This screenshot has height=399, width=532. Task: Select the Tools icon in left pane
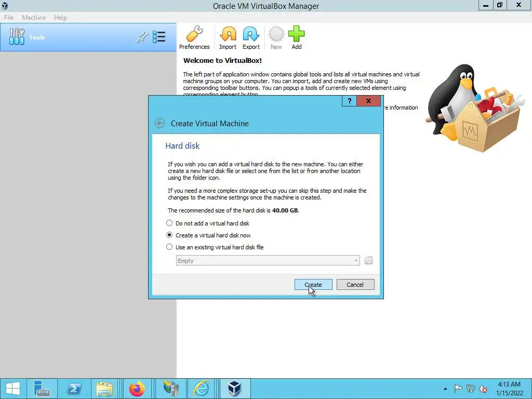tap(17, 37)
